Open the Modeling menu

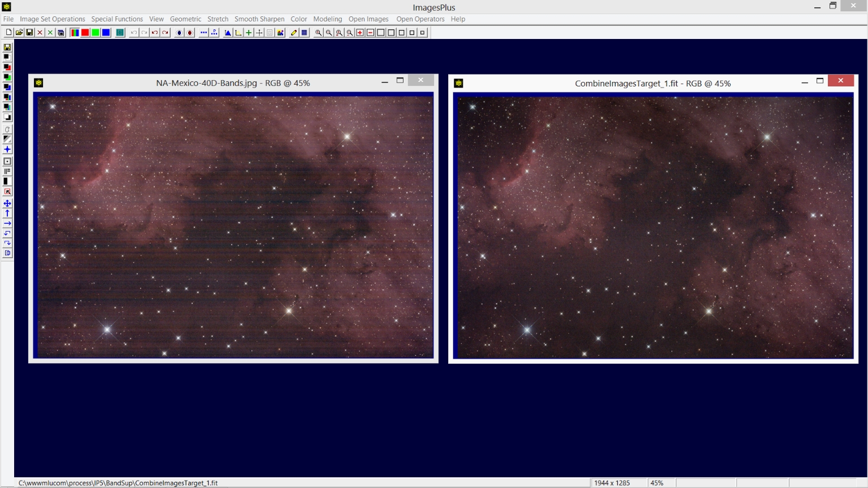pyautogui.click(x=328, y=19)
